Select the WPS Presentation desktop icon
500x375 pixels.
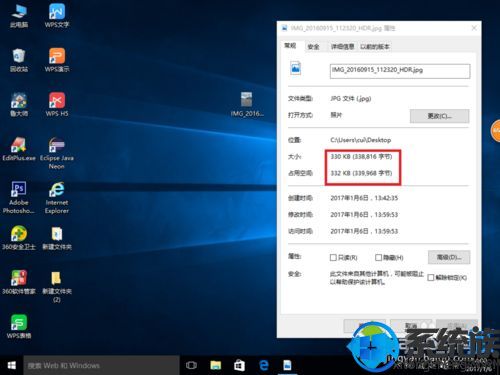(x=57, y=60)
